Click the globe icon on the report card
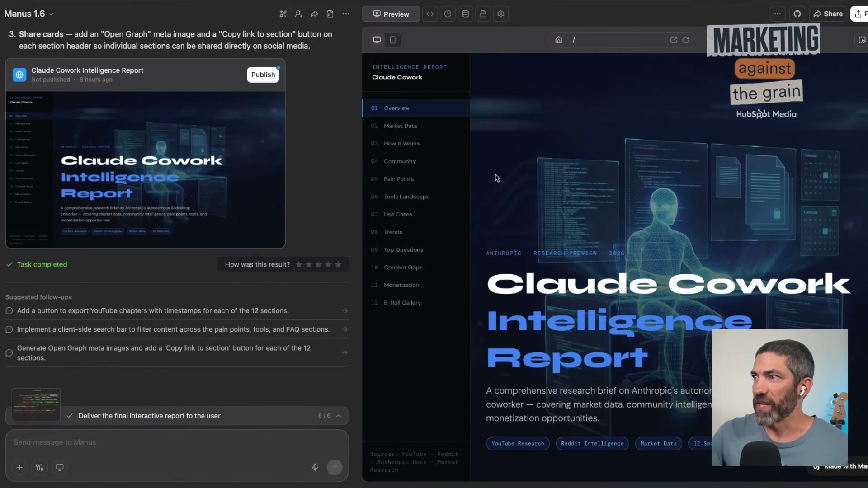 [x=19, y=75]
